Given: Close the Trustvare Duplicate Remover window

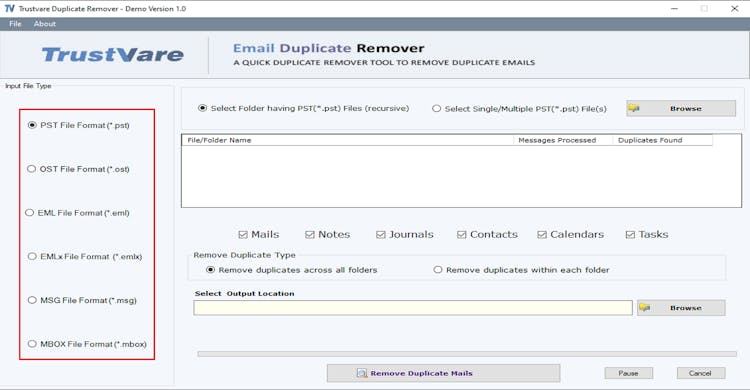Looking at the screenshot, I should coord(735,9).
